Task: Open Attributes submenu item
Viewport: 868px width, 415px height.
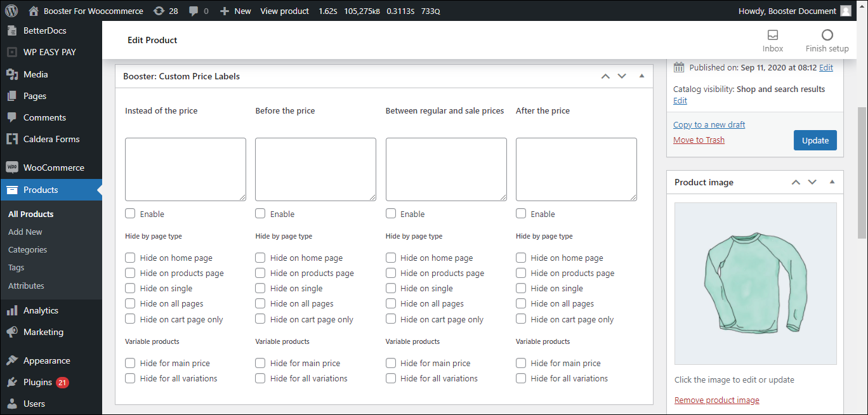Action: [x=27, y=286]
